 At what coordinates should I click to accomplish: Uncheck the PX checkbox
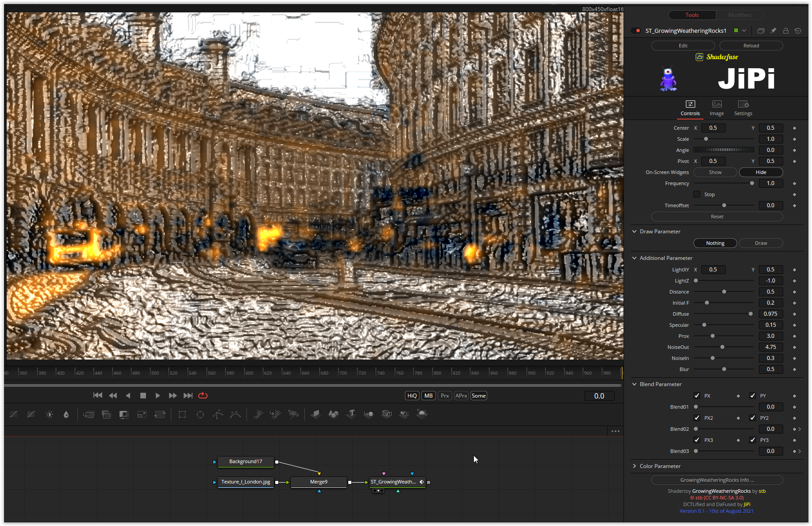tap(697, 396)
